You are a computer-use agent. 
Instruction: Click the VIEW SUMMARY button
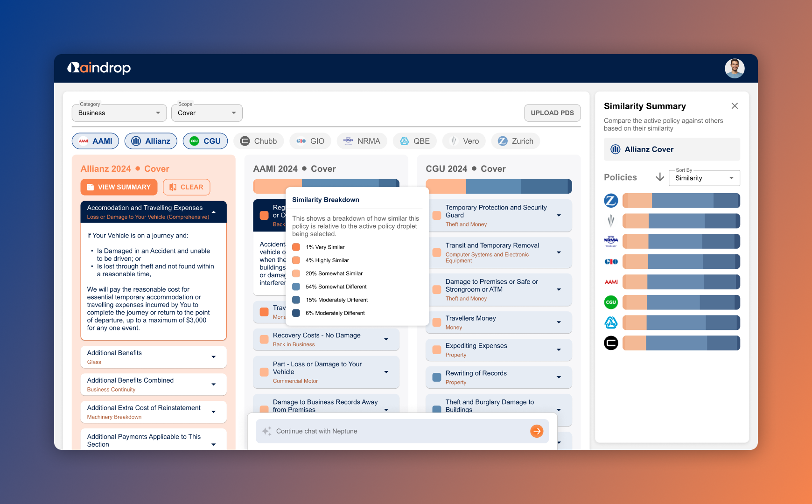click(x=119, y=187)
